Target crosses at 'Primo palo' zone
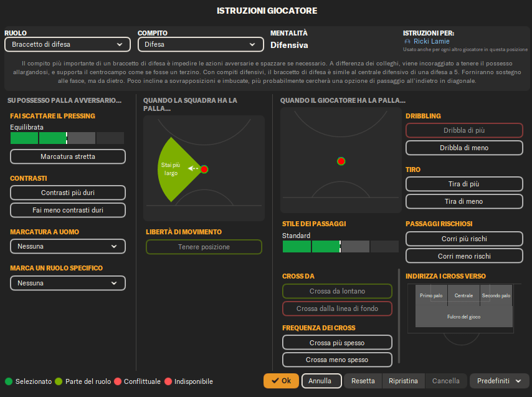Screen dimensions: 532x397 (x=431, y=295)
